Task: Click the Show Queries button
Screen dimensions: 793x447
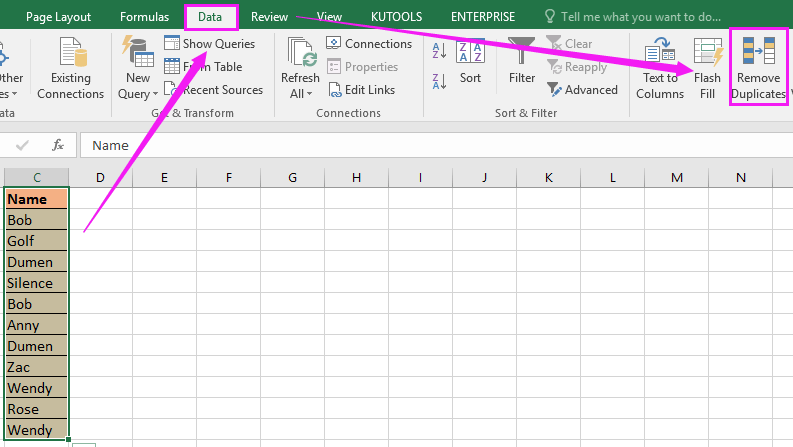Action: click(x=209, y=44)
